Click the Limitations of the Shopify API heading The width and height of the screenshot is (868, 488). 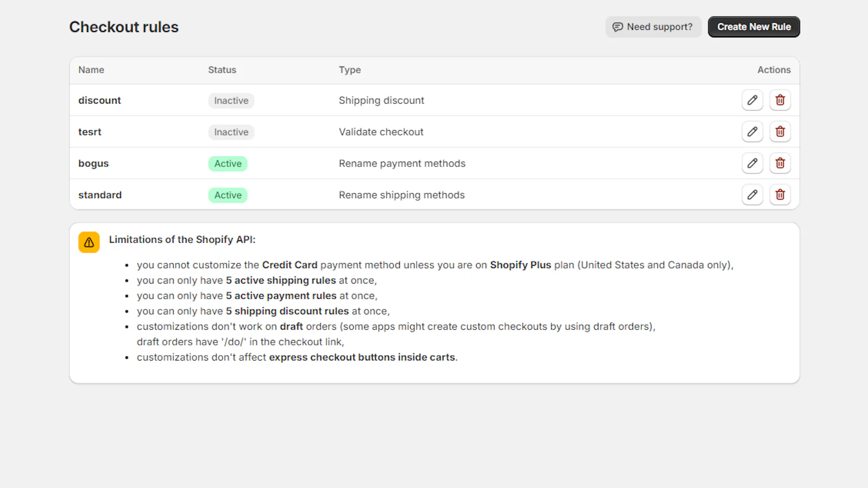pyautogui.click(x=182, y=240)
